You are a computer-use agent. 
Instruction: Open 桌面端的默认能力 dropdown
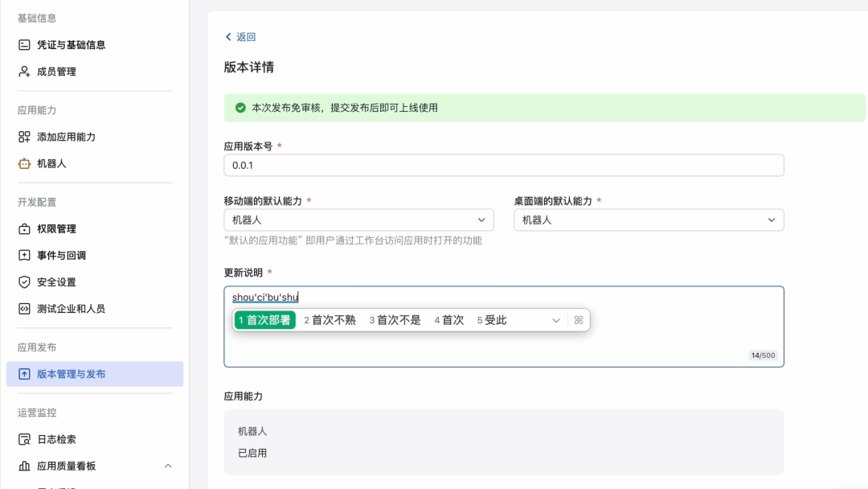[649, 220]
